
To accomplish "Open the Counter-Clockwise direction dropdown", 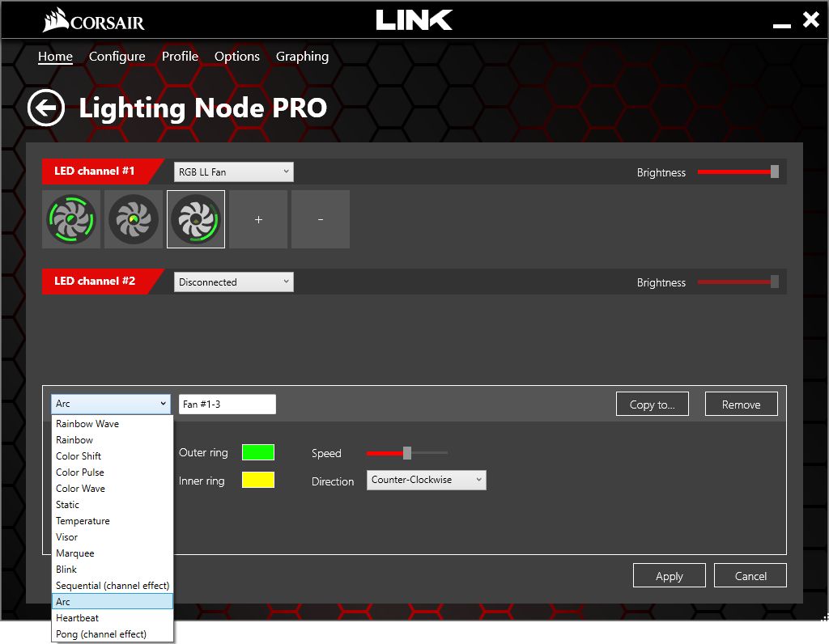I will click(x=427, y=480).
